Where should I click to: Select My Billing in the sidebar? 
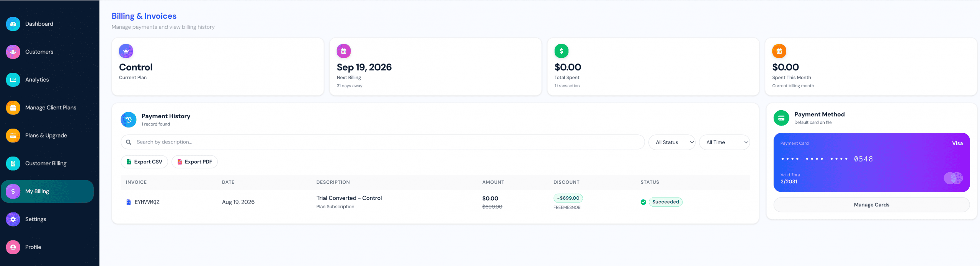coord(47,191)
